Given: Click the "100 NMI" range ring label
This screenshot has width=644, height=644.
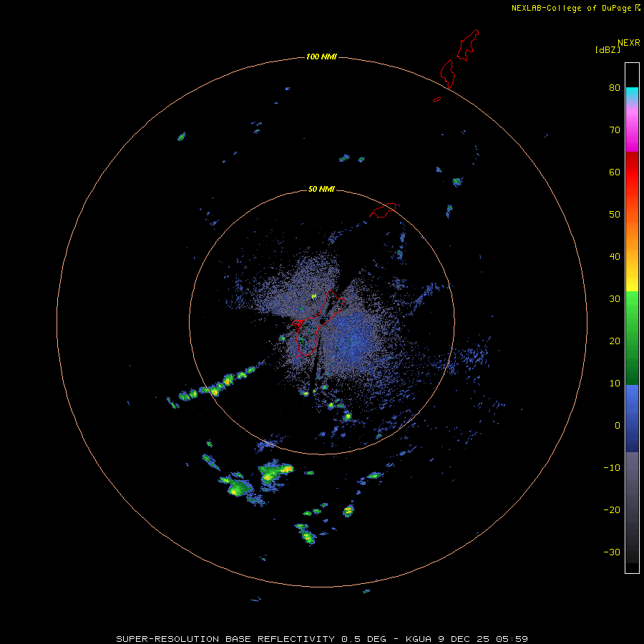Looking at the screenshot, I should click(321, 57).
